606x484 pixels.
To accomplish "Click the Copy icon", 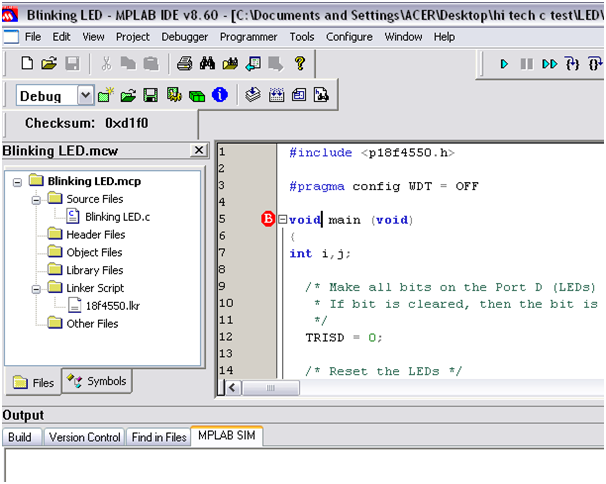I will [128, 63].
